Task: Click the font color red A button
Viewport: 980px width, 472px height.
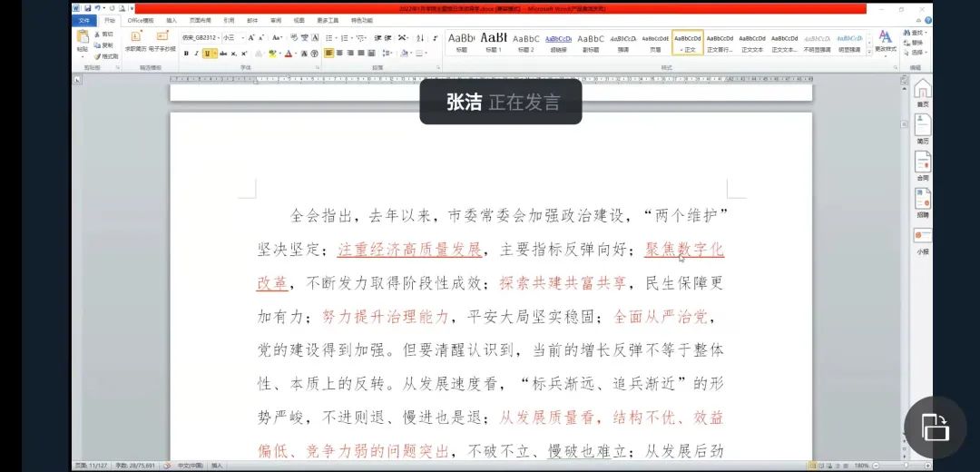Action: pyautogui.click(x=289, y=54)
